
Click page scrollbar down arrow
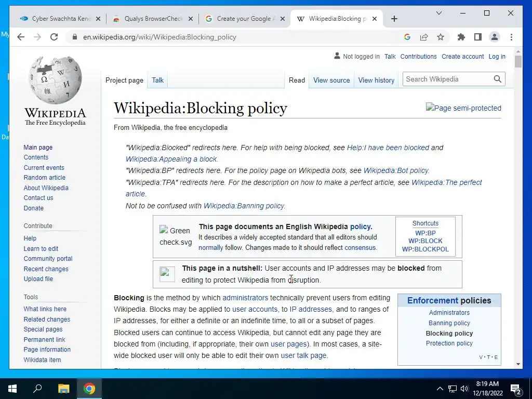518,364
